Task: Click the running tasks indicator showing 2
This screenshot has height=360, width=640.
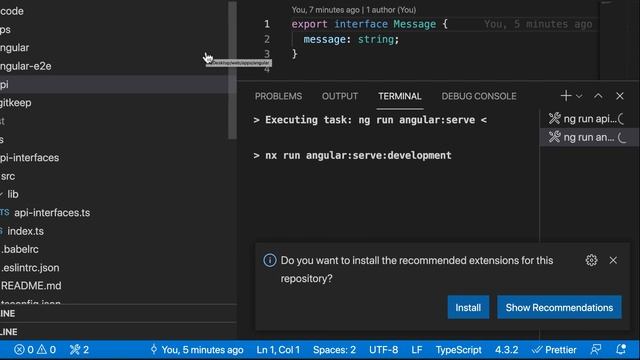Action: [79, 350]
